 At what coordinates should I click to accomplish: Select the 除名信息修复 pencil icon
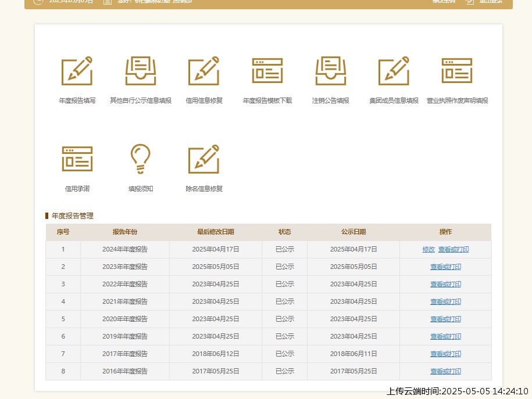[x=204, y=159]
